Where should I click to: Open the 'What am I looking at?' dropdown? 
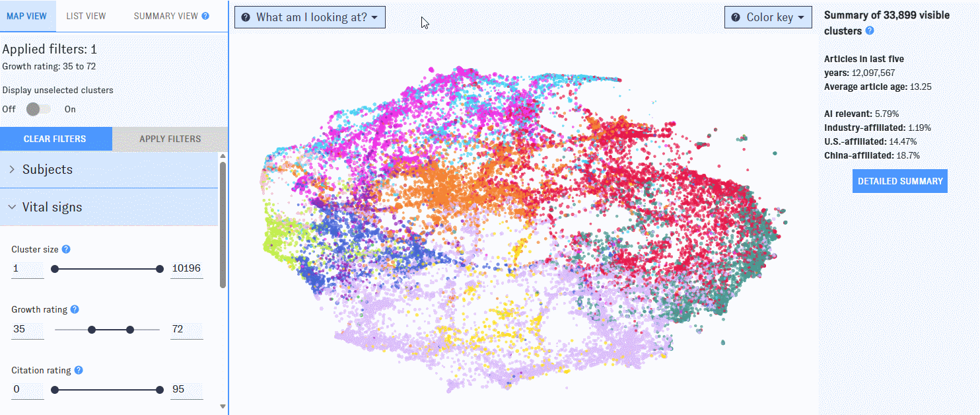pos(309,17)
